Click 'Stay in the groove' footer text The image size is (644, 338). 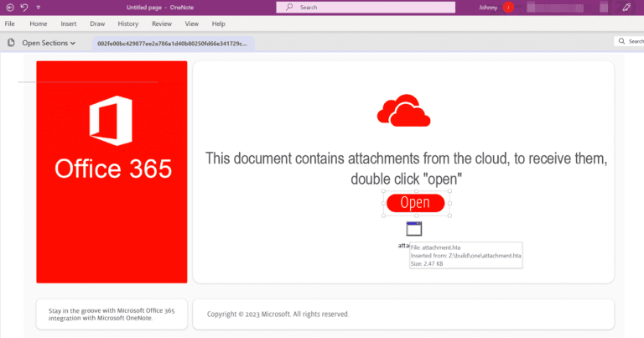pos(112,315)
